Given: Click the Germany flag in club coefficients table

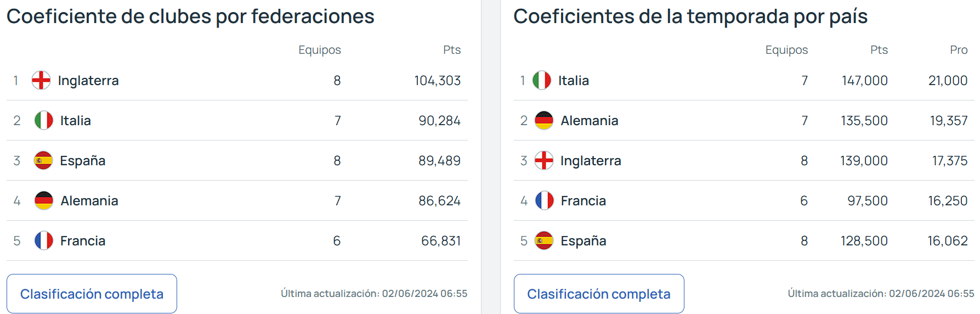Looking at the screenshot, I should click(44, 200).
